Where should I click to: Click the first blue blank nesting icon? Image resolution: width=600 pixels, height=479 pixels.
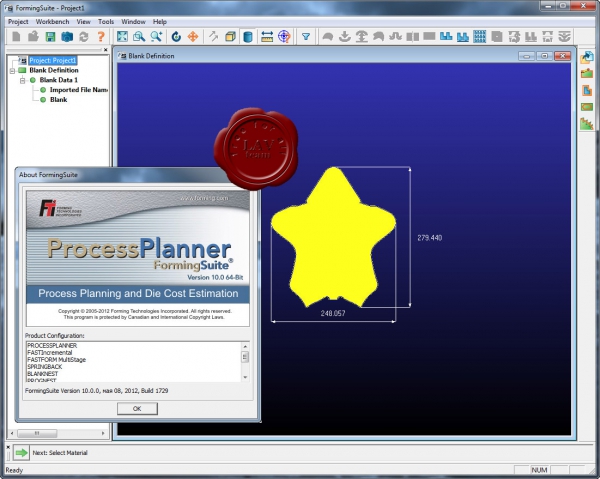[446, 37]
